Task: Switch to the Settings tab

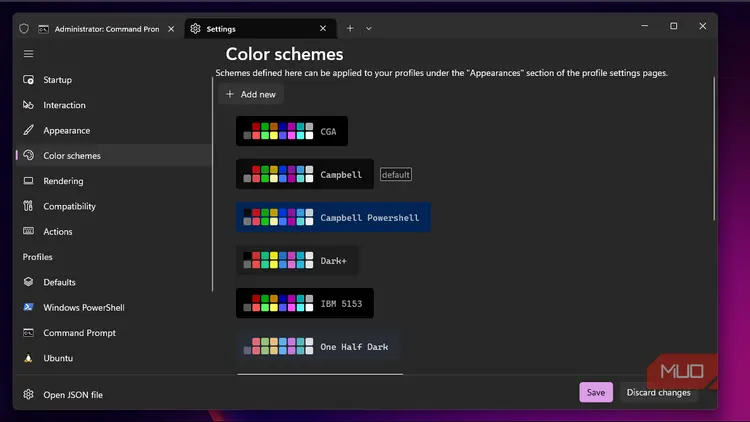Action: [x=260, y=29]
